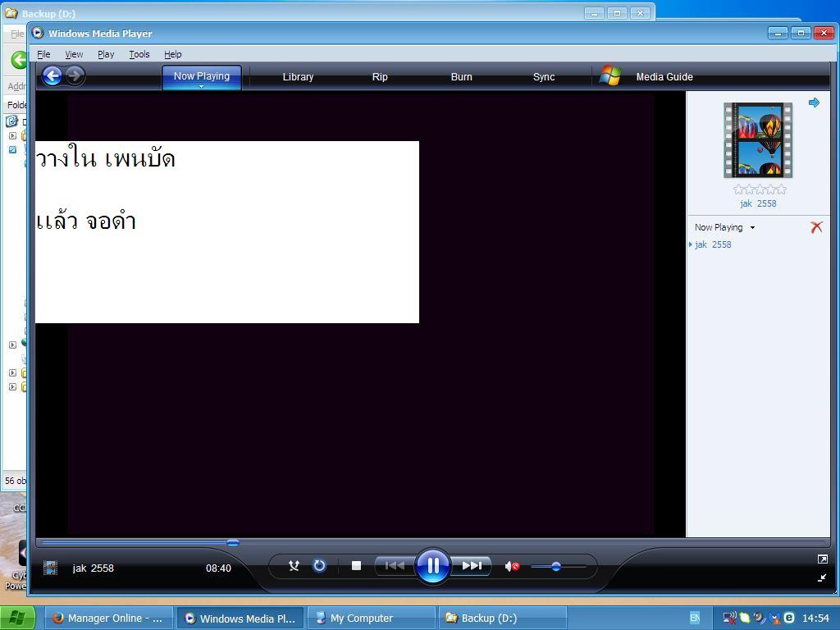Viewport: 840px width, 630px height.
Task: Open the Now Playing tab dropdown arrow
Action: click(x=202, y=86)
